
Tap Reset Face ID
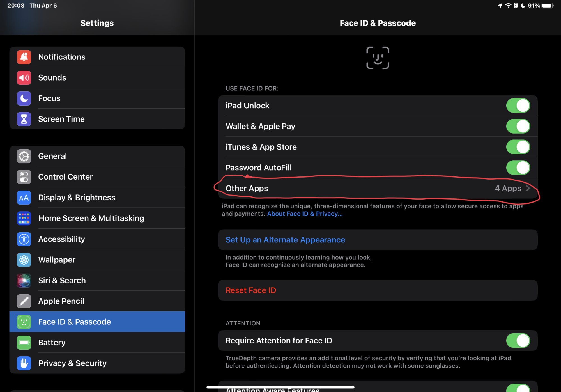click(x=378, y=290)
